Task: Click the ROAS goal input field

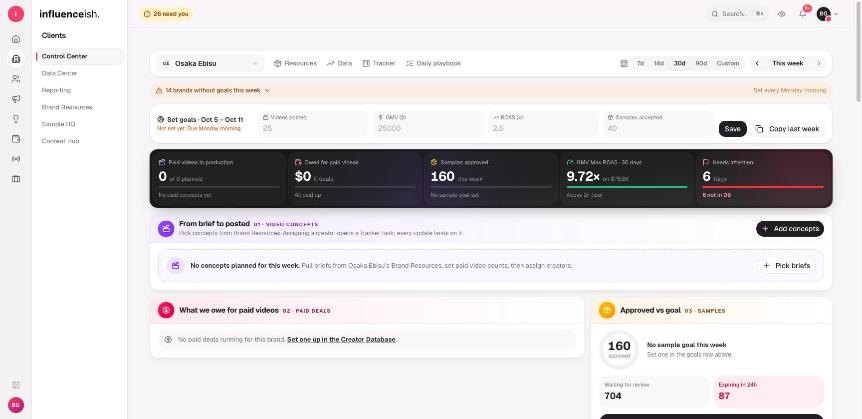Action: point(543,124)
